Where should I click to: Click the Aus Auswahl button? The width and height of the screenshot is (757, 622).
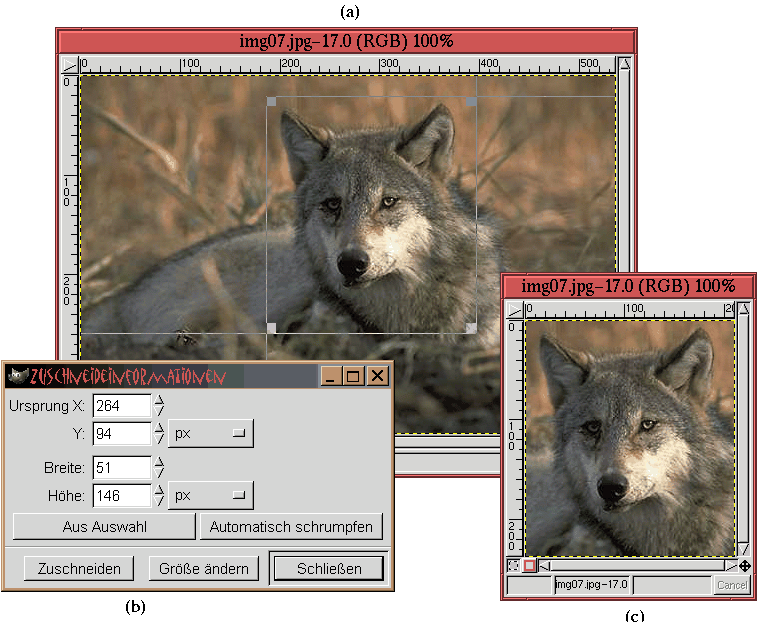[x=103, y=526]
